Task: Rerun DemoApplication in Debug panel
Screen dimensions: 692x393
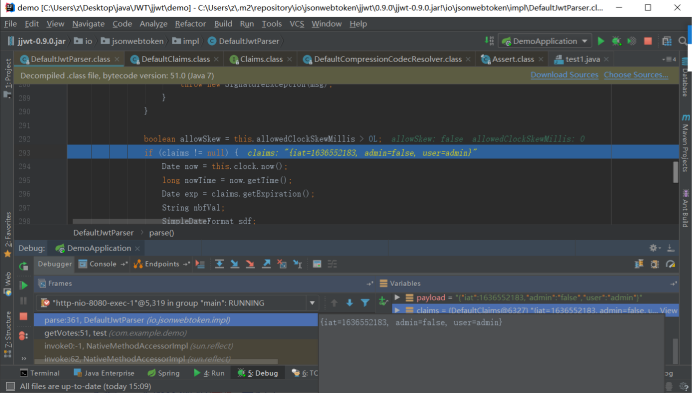Action: coord(23,266)
